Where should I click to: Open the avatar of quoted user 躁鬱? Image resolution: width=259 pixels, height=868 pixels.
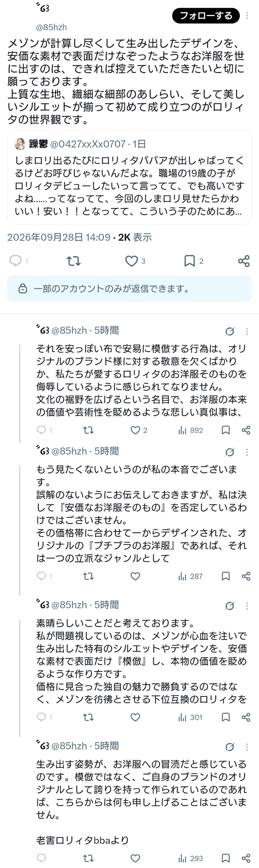pyautogui.click(x=21, y=144)
